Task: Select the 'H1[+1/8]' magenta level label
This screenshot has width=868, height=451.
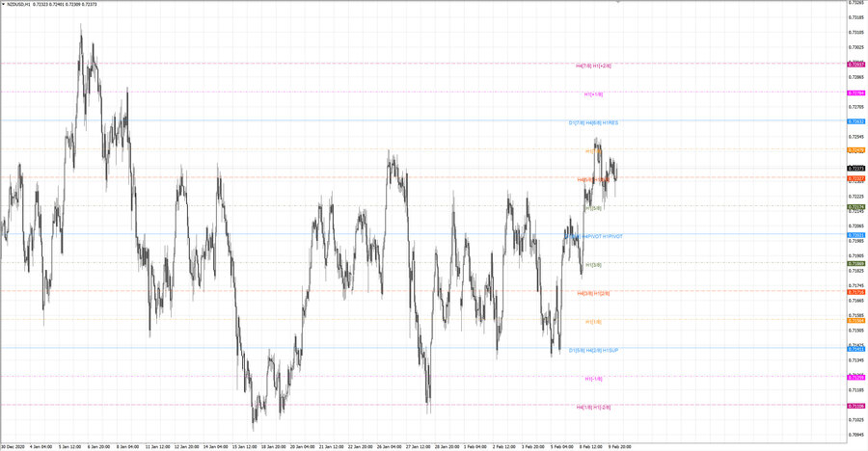Action: [x=593, y=94]
